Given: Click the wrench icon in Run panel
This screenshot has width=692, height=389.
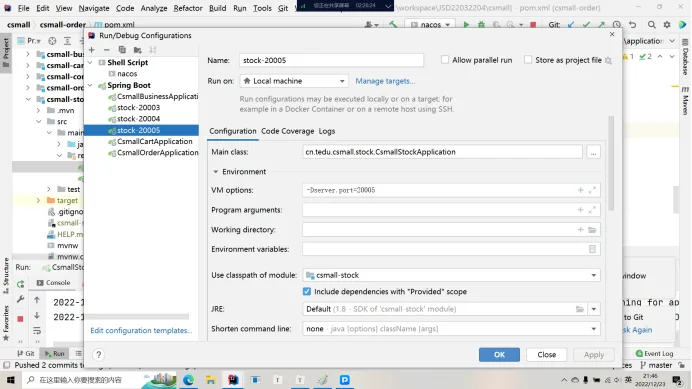Looking at the screenshot, I should coord(20,300).
